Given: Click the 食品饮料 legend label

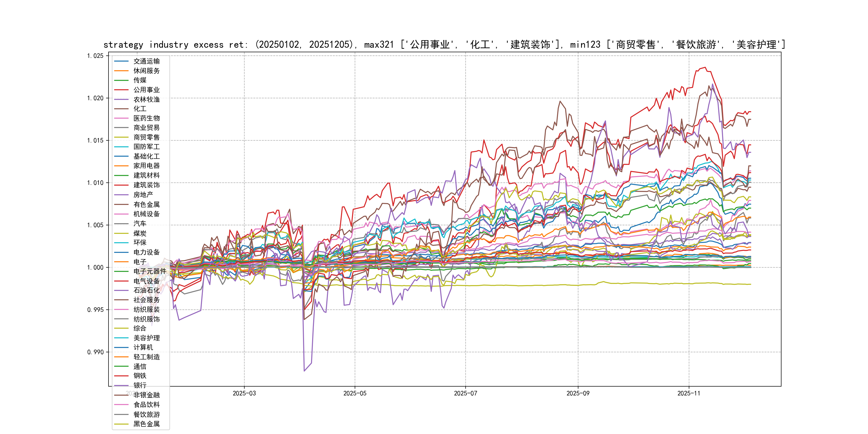Looking at the screenshot, I should (146, 405).
